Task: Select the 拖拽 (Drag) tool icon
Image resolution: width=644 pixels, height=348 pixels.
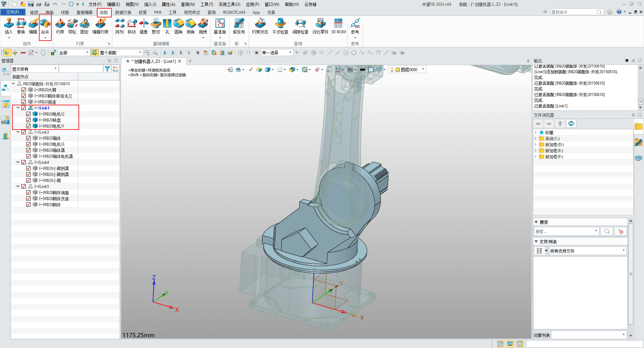Action: tap(203, 26)
